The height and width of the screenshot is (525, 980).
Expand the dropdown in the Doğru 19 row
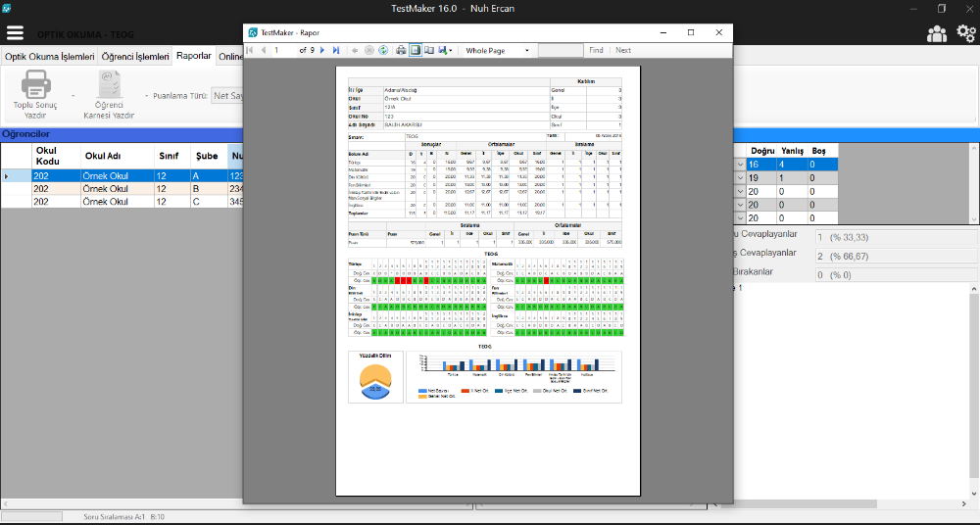[x=740, y=178]
